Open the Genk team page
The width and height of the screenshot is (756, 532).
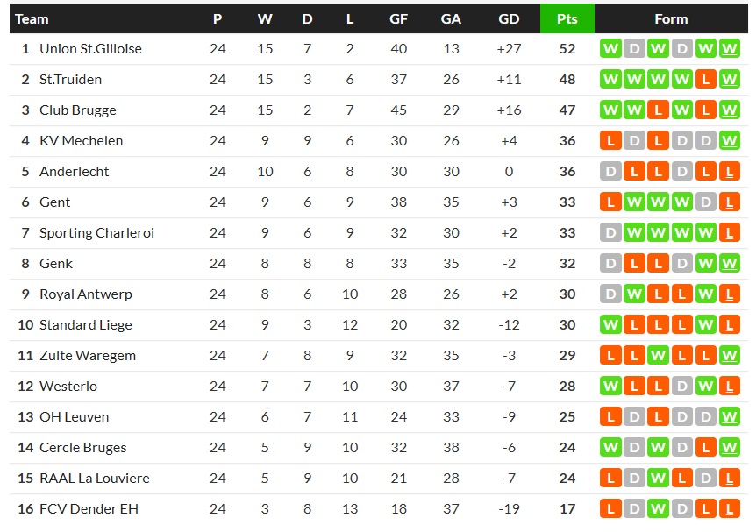pos(56,264)
